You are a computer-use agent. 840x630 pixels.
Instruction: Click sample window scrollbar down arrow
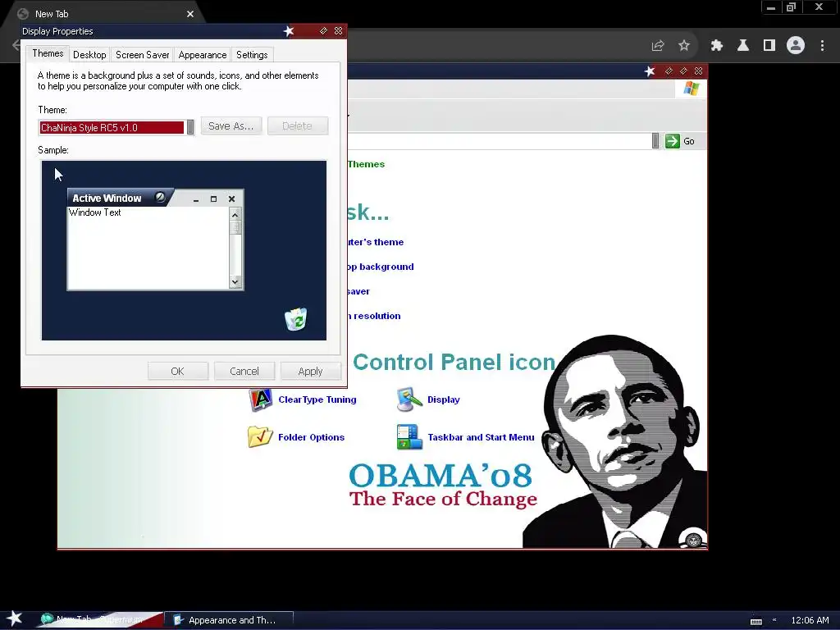click(x=235, y=282)
